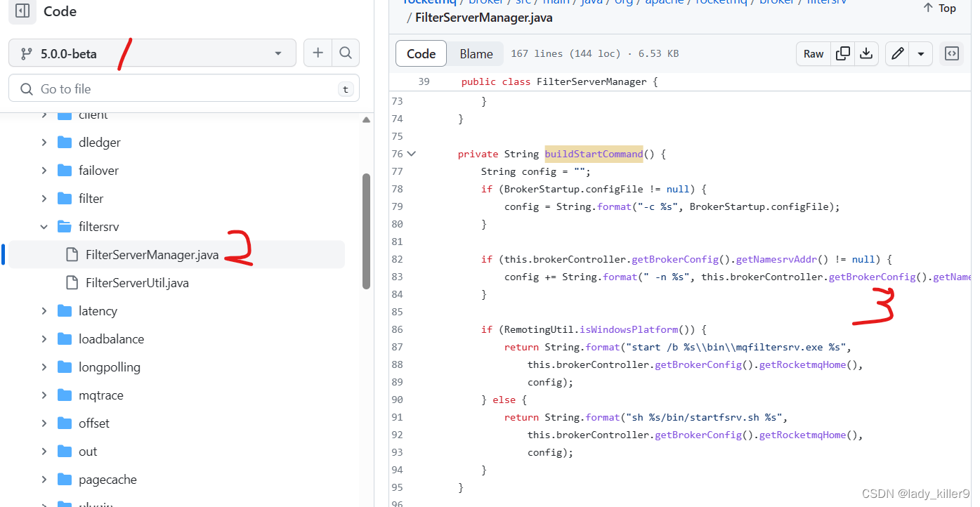Screen dimensions: 980x507
Task: Select the filtersrv open folder icon
Action: tap(65, 227)
